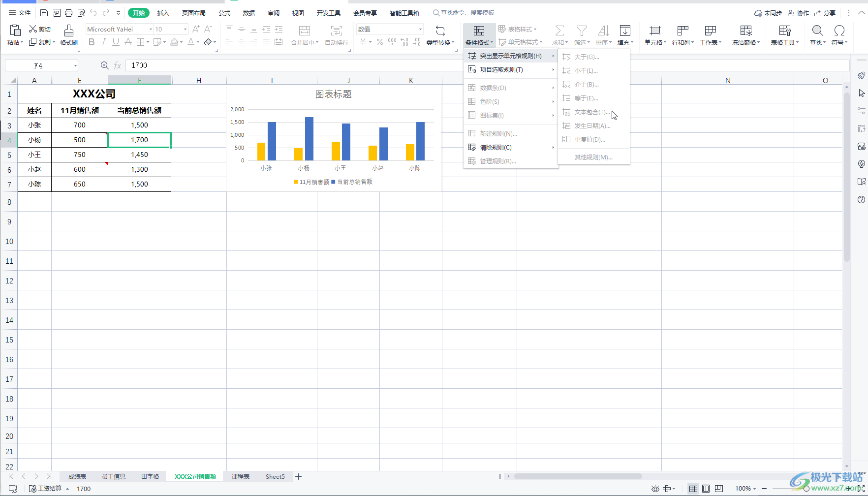The height and width of the screenshot is (496, 868).
Task: Open the Formulas (公式) tab
Action: click(x=224, y=13)
